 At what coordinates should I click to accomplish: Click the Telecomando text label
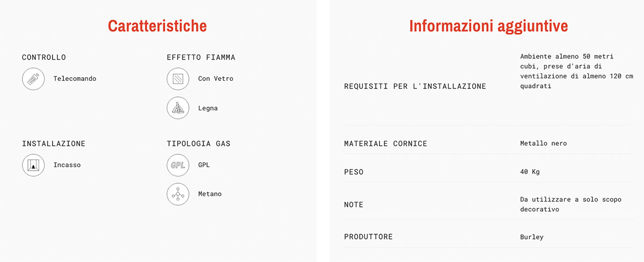point(75,79)
